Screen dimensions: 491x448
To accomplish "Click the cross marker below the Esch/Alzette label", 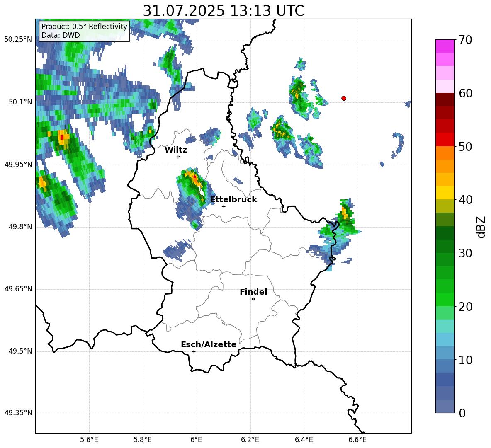I will click(x=194, y=351).
